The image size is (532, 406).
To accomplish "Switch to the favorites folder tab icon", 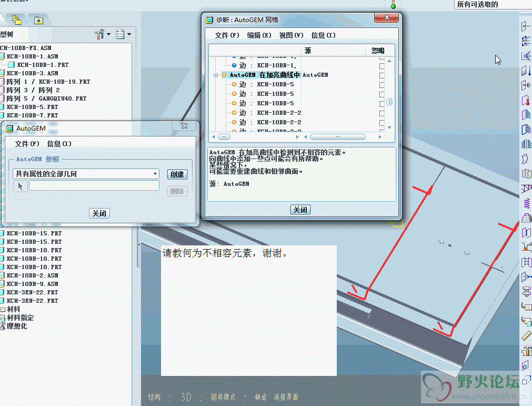I will [38, 21].
